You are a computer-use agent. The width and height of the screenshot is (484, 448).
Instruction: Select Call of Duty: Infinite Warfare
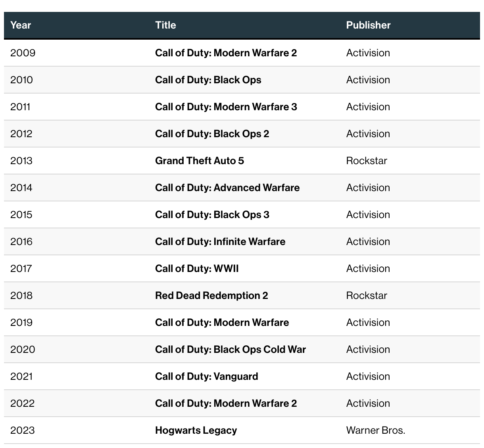click(x=220, y=241)
